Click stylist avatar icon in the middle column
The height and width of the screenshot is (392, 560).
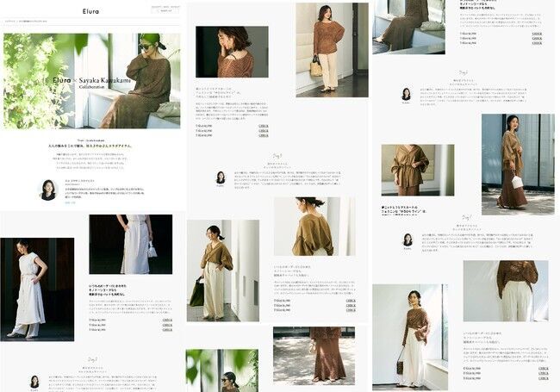(x=221, y=177)
